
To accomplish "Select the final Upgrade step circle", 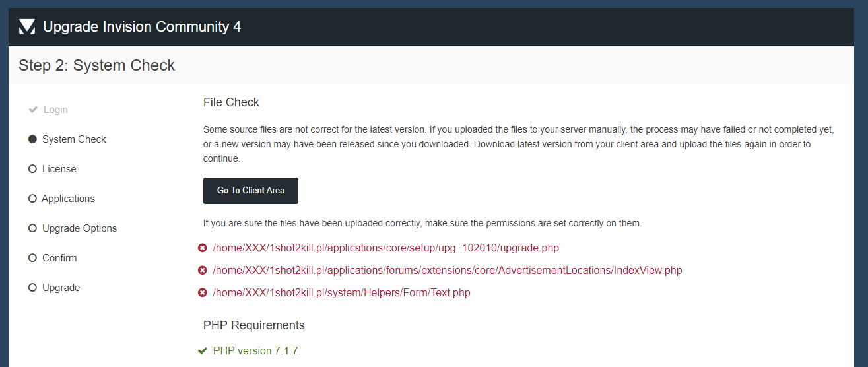I will coord(32,288).
